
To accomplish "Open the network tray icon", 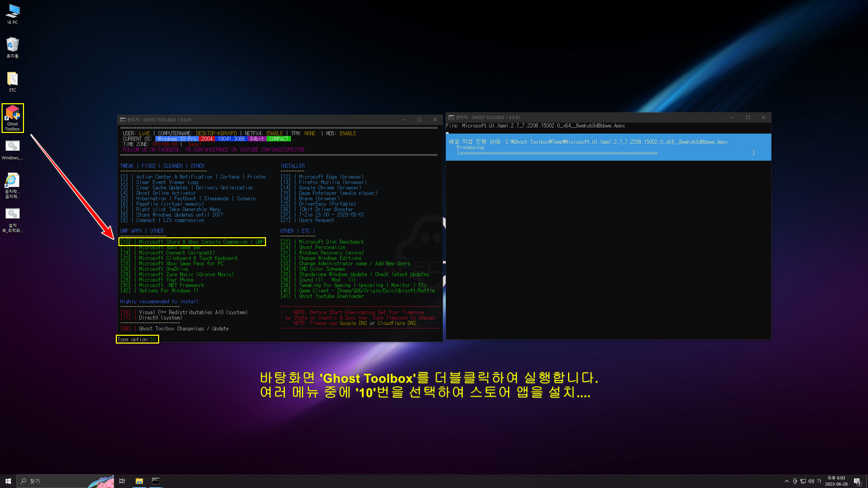I will coord(803,481).
